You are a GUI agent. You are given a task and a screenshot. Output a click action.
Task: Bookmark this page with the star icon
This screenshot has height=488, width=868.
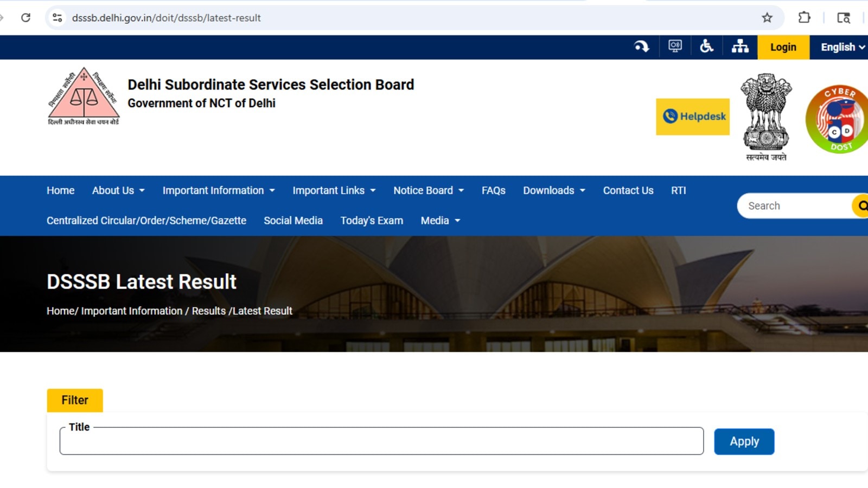767,18
